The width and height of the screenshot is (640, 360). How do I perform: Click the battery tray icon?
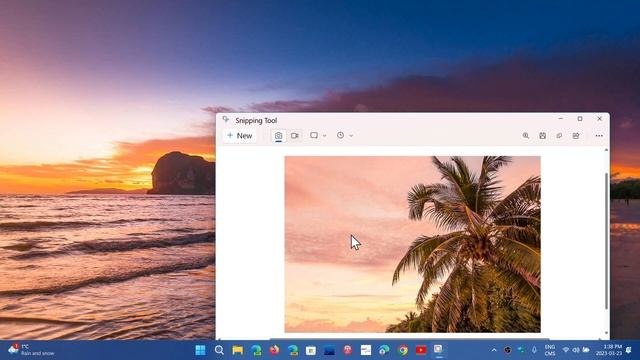point(586,350)
